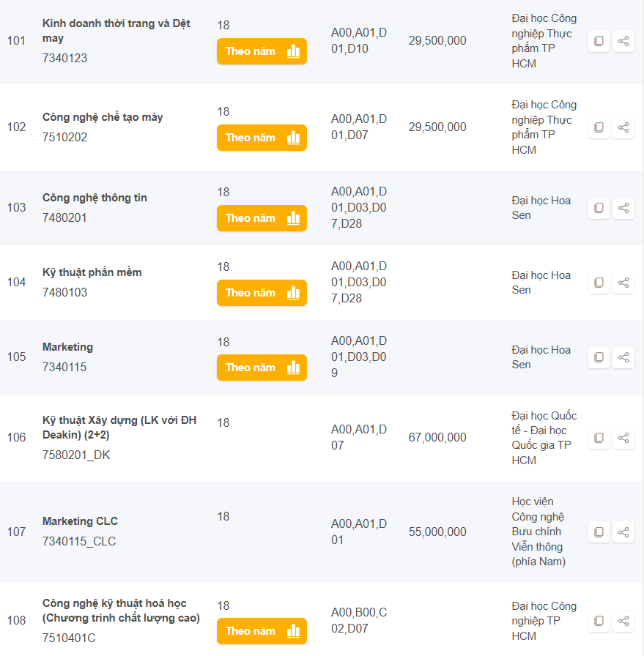The image size is (644, 656).
Task: Share row 101 Kinh doanh thời trang entry
Action: coord(623,42)
